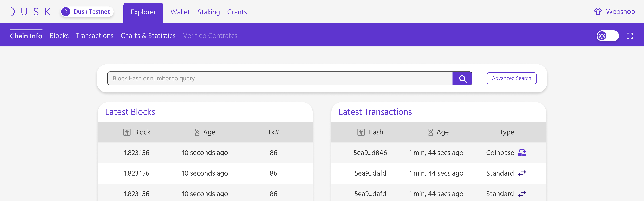Click the Webshop t-shirt icon
Screen dimensions: 644x201
click(x=598, y=12)
